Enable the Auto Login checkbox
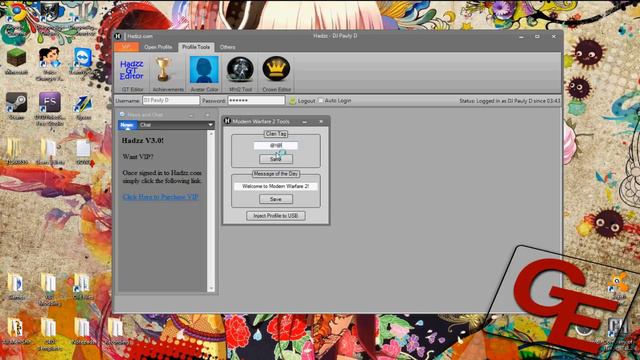 [320, 100]
